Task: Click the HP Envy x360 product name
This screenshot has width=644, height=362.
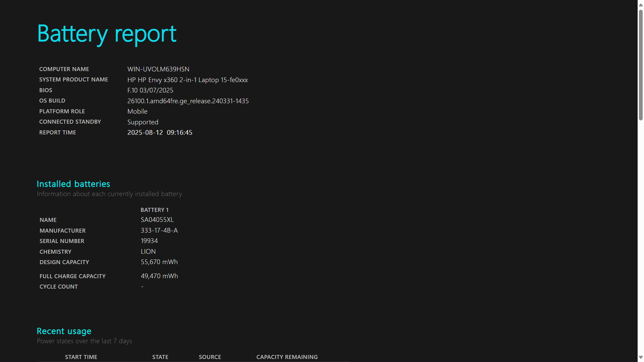Action: 188,80
